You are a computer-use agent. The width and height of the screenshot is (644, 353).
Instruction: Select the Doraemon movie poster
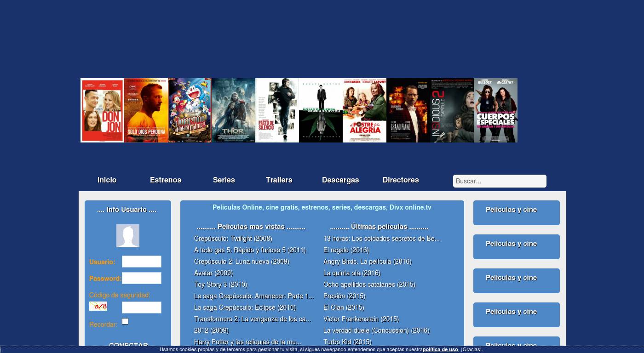(190, 110)
